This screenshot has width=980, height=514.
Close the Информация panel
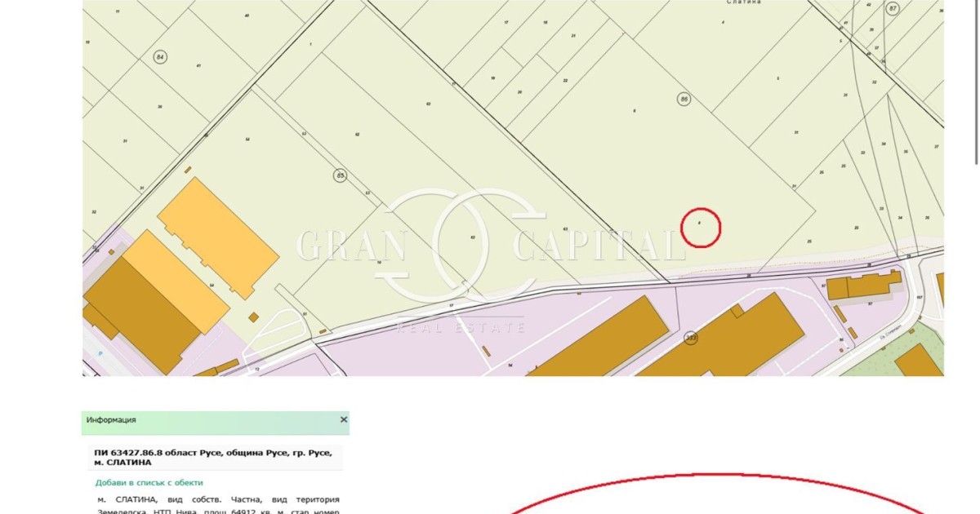[x=344, y=419]
